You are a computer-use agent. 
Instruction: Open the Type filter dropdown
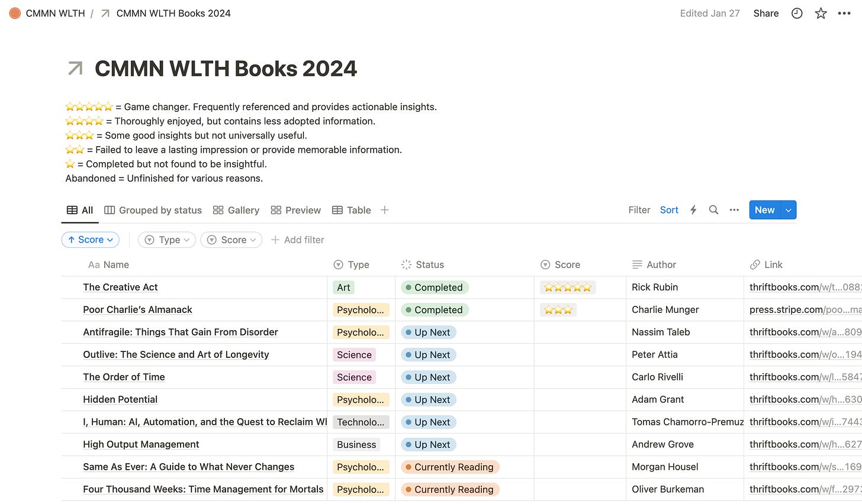(167, 240)
